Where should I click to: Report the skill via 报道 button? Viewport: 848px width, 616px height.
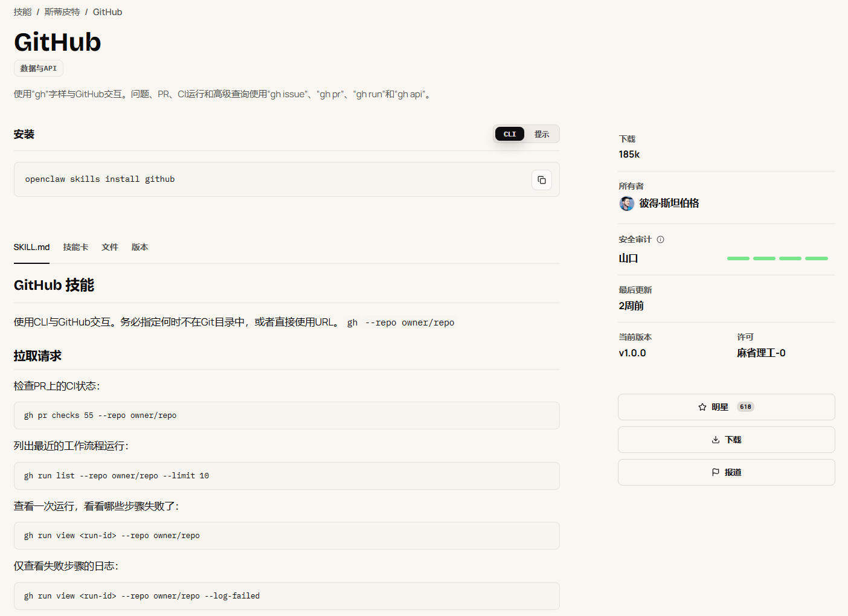tap(726, 472)
